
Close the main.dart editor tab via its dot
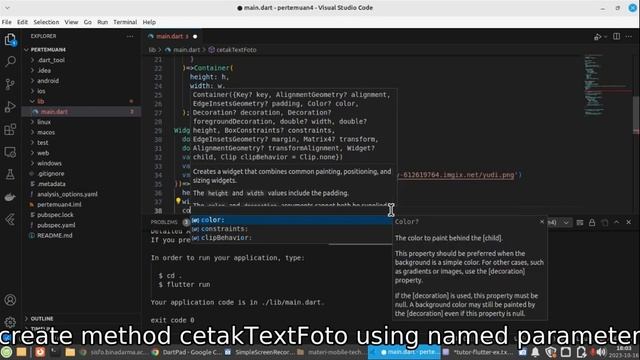point(195,36)
